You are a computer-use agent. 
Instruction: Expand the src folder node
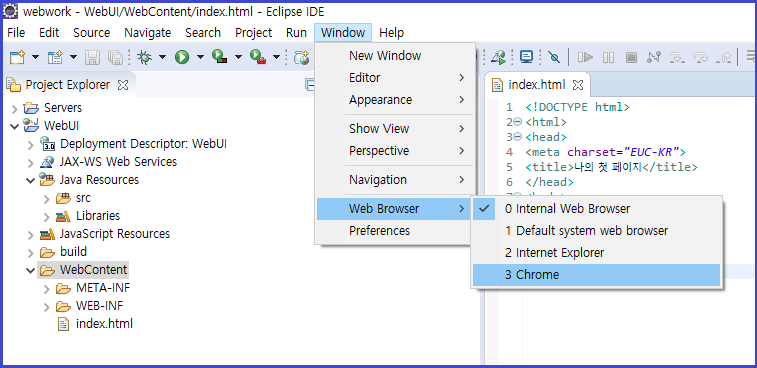[47, 198]
